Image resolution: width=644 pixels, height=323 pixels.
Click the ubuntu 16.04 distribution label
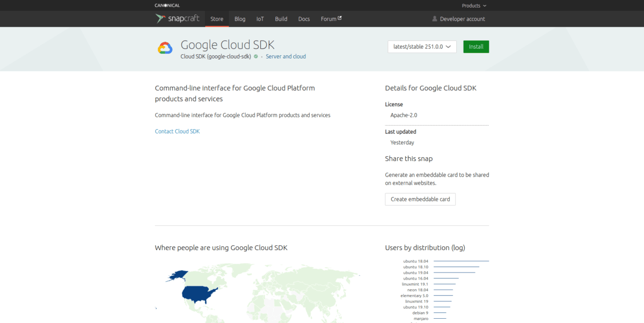coord(415,278)
